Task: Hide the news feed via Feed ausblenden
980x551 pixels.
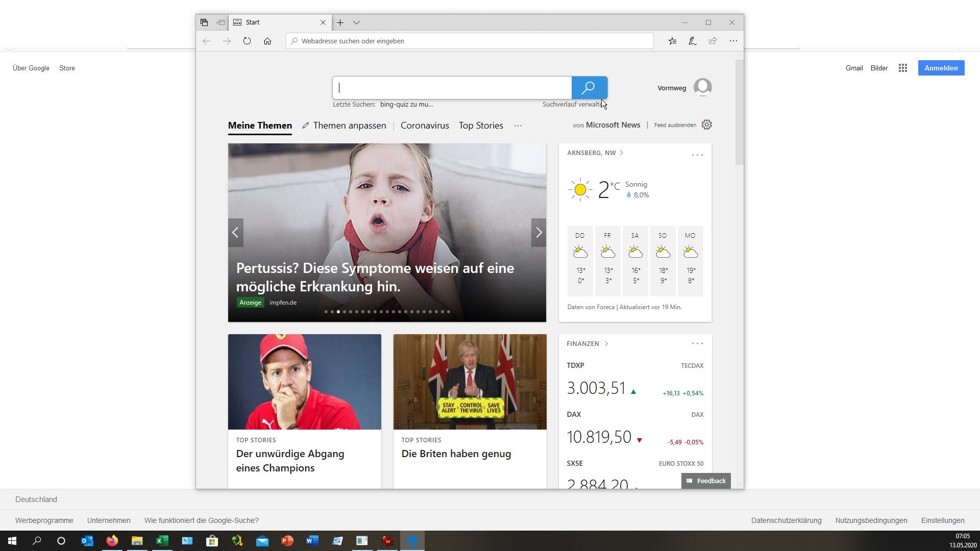Action: [x=675, y=125]
